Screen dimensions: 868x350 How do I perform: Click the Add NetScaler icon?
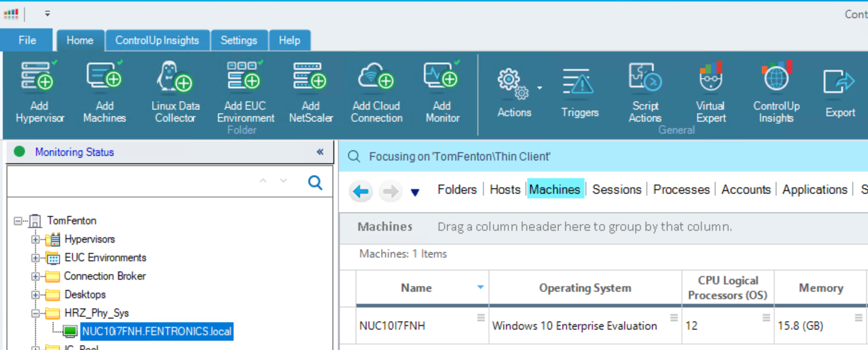[311, 76]
